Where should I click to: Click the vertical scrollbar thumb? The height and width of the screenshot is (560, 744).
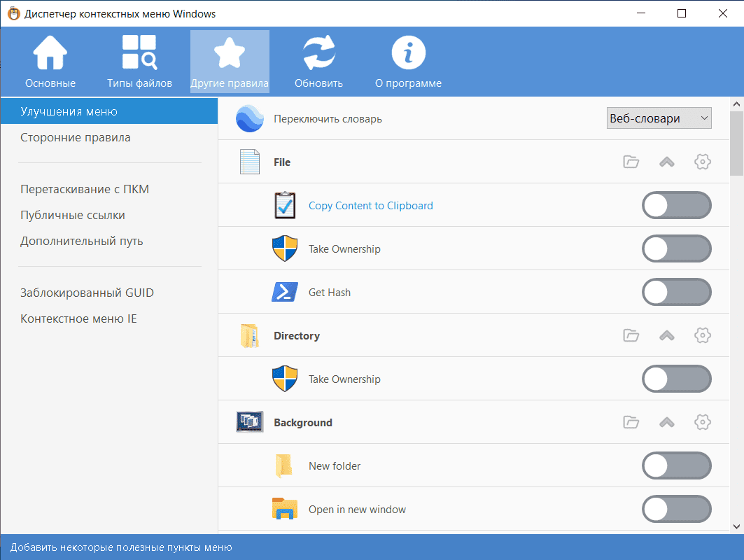pyautogui.click(x=736, y=143)
